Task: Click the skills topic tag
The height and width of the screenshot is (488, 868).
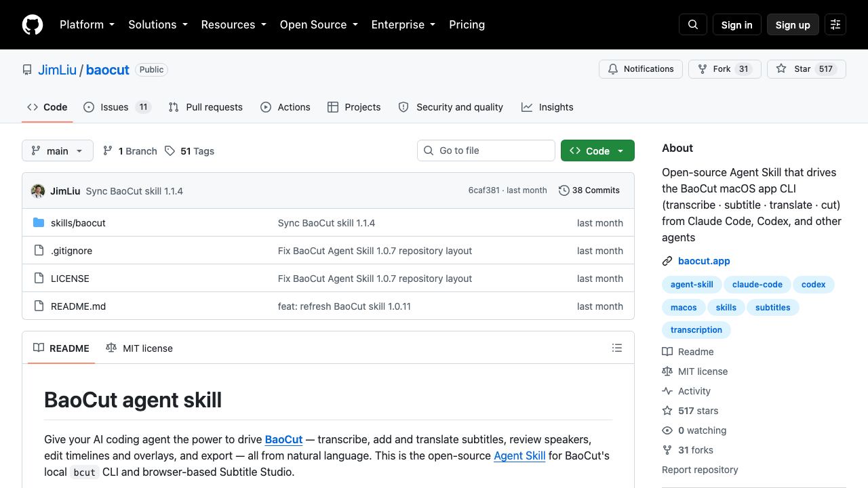Action: (726, 308)
